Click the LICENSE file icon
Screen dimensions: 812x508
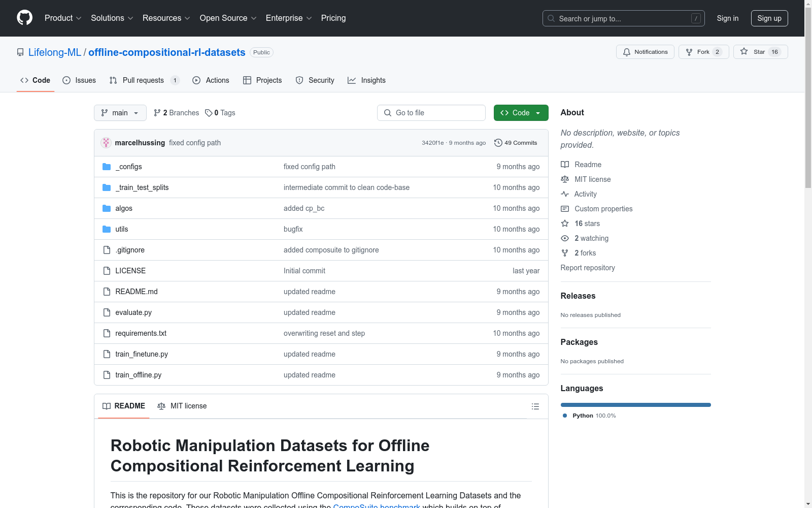107,271
